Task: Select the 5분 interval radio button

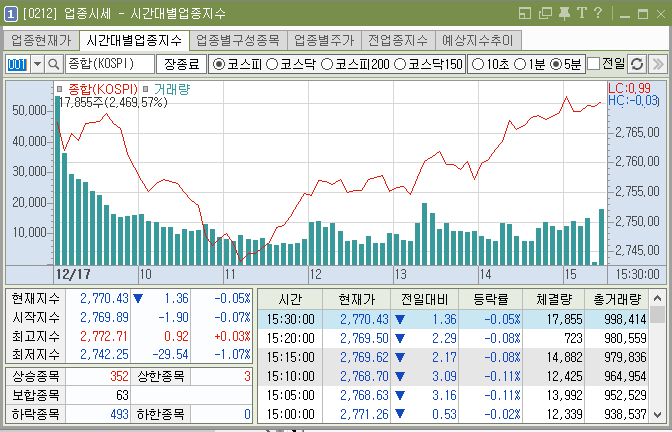Action: click(x=556, y=65)
